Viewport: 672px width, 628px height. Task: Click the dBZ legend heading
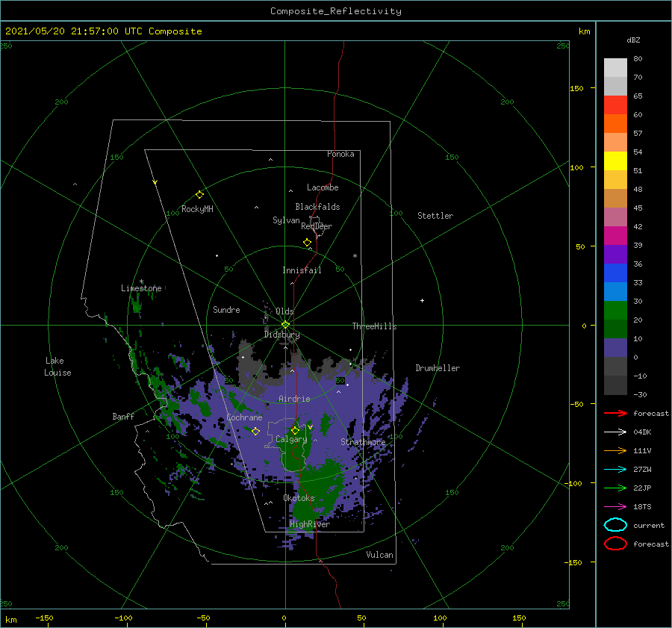click(633, 40)
